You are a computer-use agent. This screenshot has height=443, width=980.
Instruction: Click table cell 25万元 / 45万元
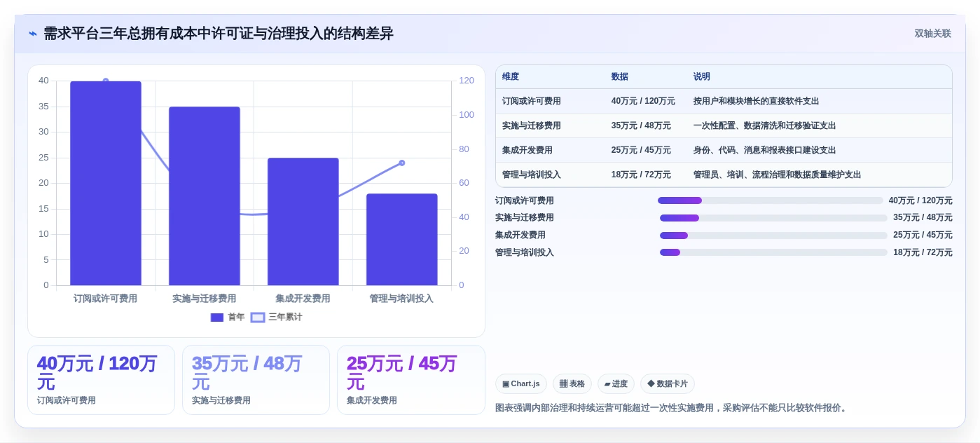click(x=641, y=150)
